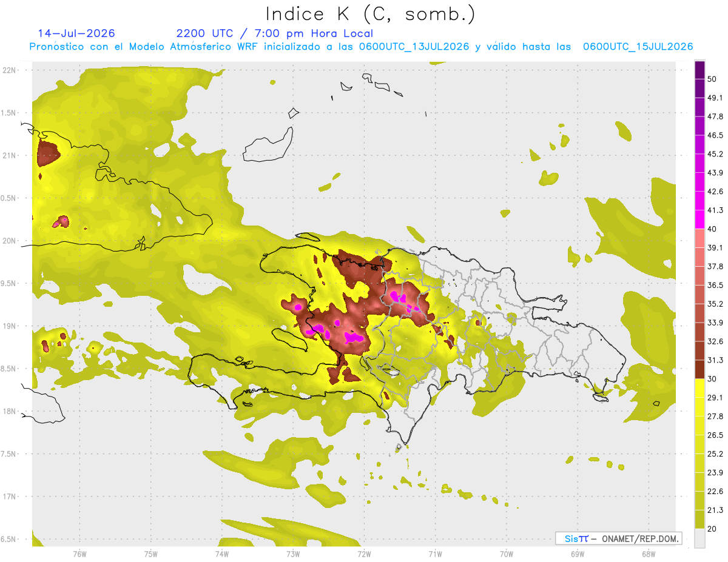Click the color bar value '50'
The width and height of the screenshot is (728, 562).
pos(712,79)
